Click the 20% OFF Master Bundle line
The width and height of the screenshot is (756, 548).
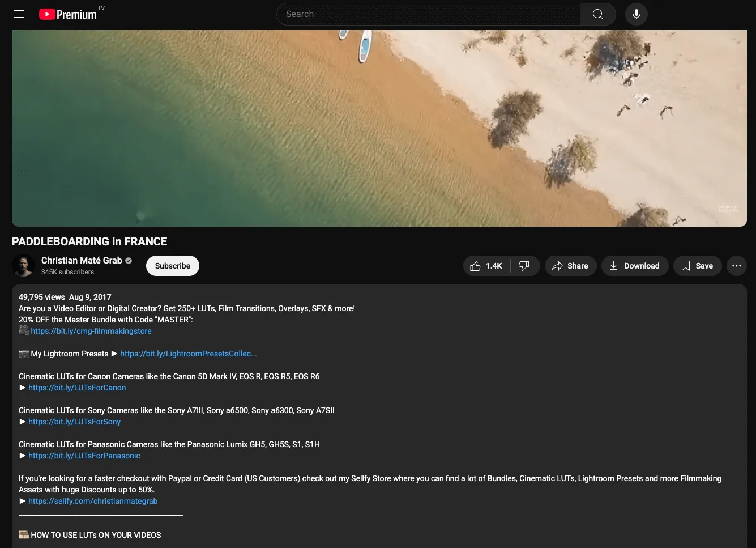tap(106, 320)
